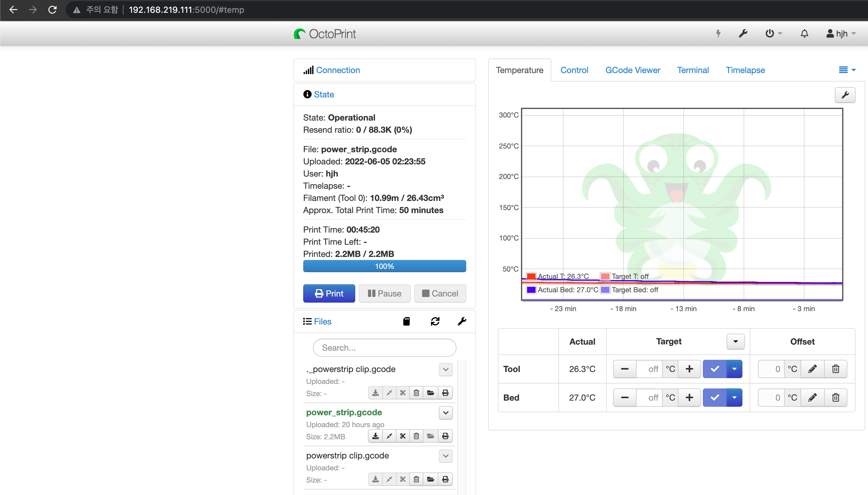Click the SD card icon in Files header
This screenshot has width=868, height=495.
tap(406, 321)
